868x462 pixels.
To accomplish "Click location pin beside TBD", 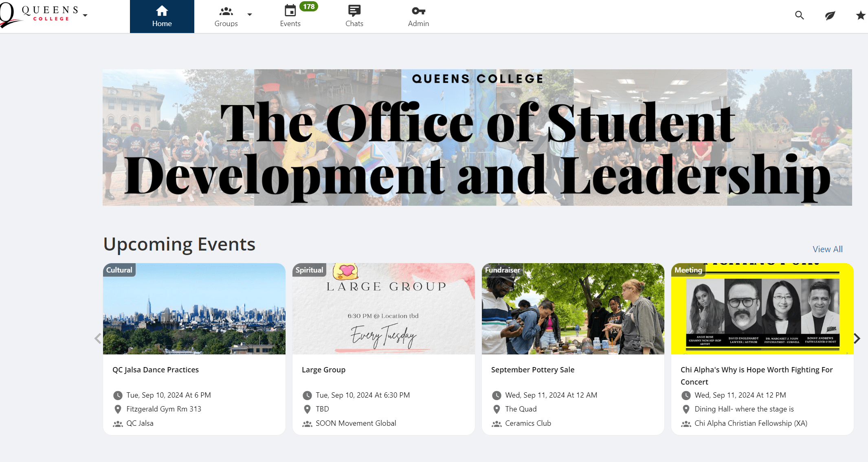I will [307, 409].
